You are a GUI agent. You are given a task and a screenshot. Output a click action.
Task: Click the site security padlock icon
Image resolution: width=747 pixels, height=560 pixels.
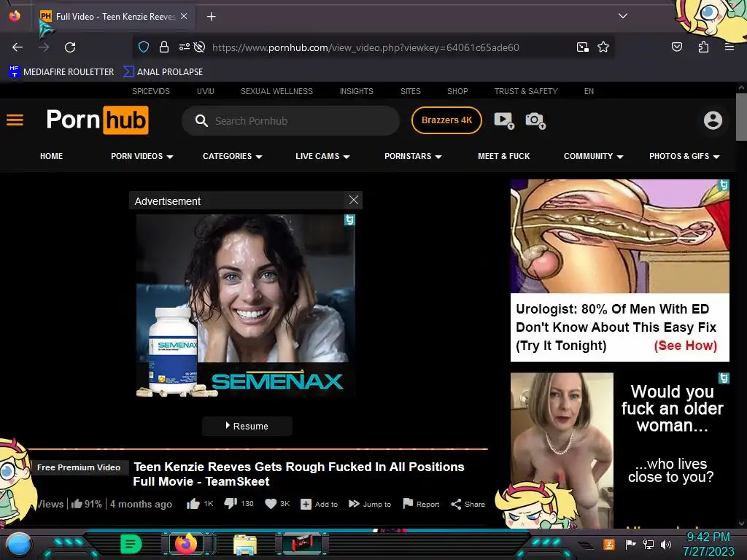[x=164, y=47]
